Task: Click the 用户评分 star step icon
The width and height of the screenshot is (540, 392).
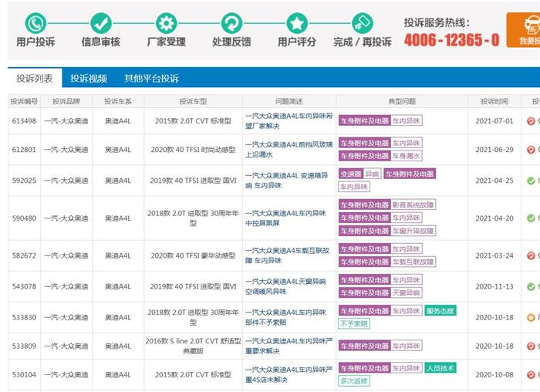Action: click(297, 23)
